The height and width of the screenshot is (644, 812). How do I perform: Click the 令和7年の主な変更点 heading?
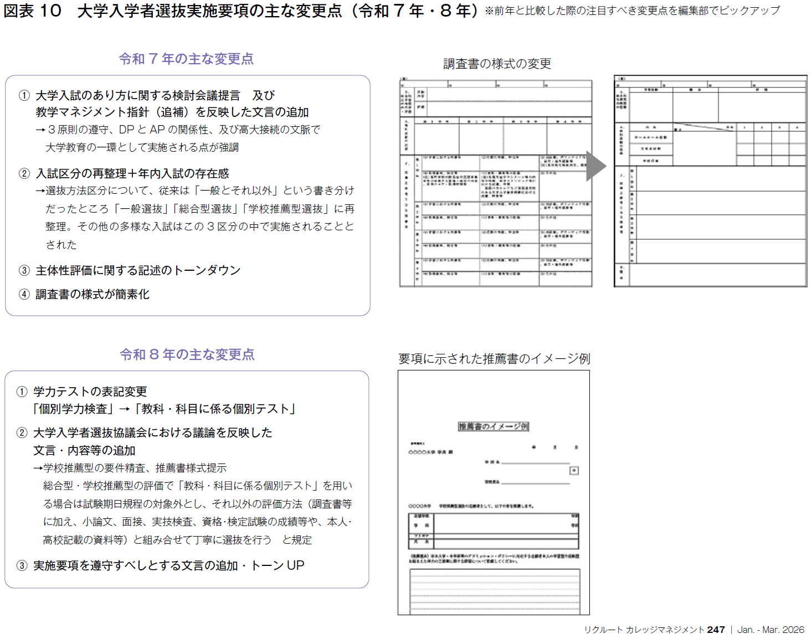187,59
